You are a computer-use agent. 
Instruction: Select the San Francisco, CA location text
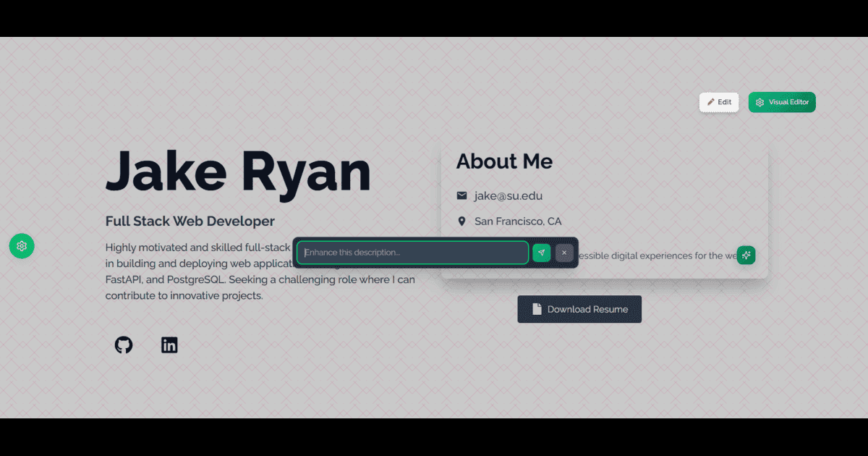pos(518,221)
